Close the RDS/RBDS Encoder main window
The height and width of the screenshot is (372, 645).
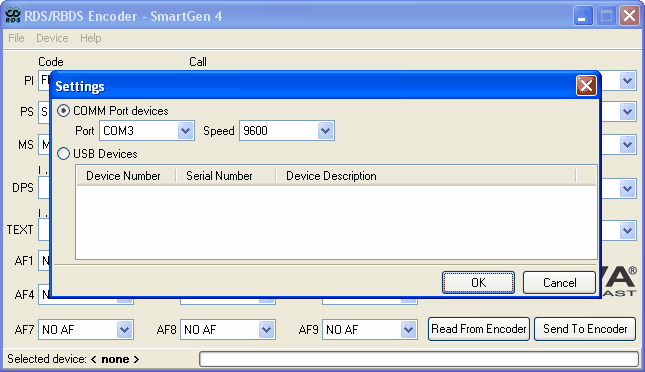click(629, 16)
